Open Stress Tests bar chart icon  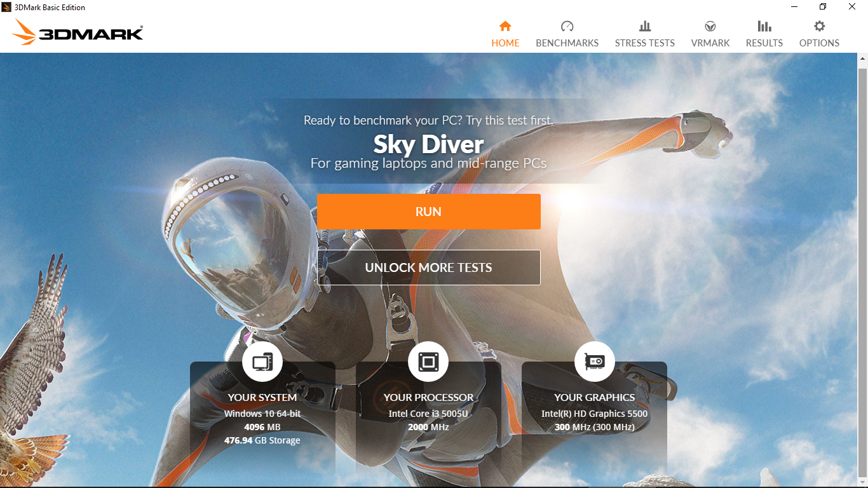(644, 27)
